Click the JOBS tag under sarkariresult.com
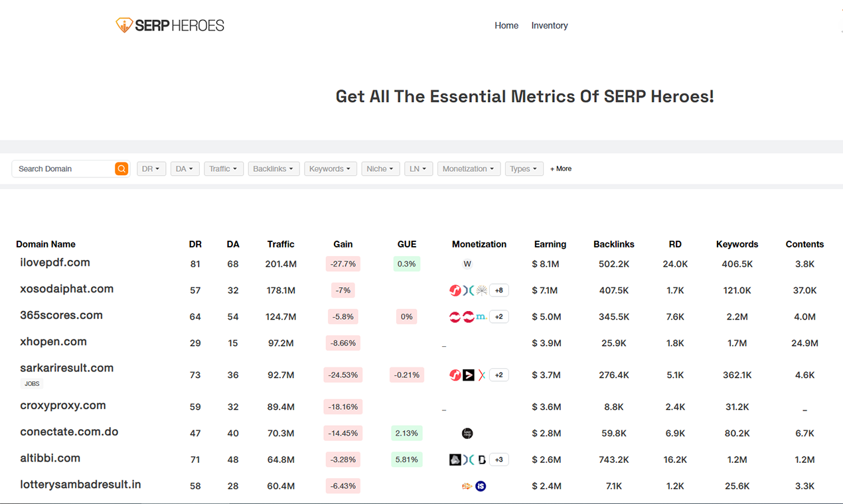The width and height of the screenshot is (843, 504). point(32,383)
